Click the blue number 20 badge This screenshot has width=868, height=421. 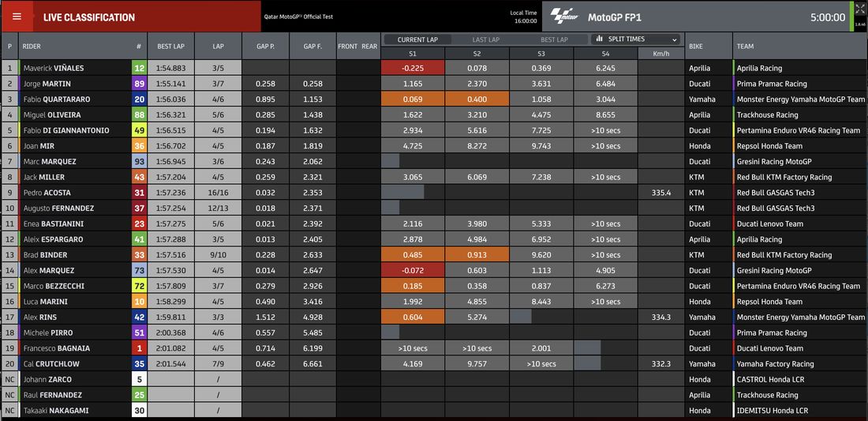139,100
